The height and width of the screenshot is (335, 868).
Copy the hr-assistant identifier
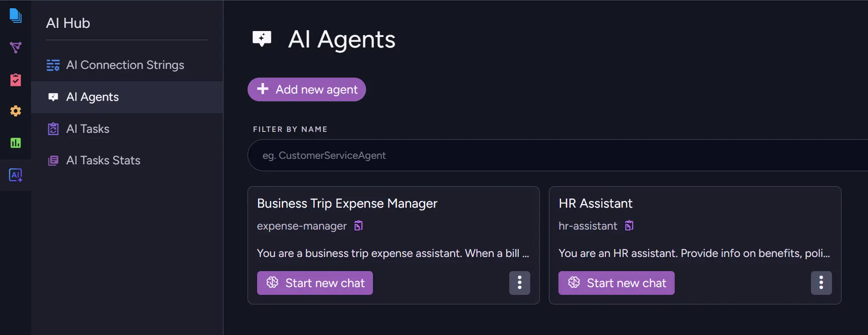tap(629, 225)
